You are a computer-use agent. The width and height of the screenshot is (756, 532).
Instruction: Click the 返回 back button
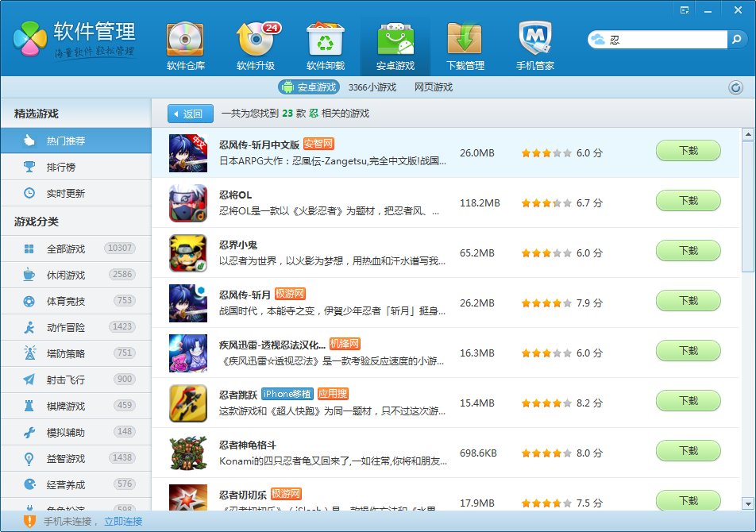[190, 113]
